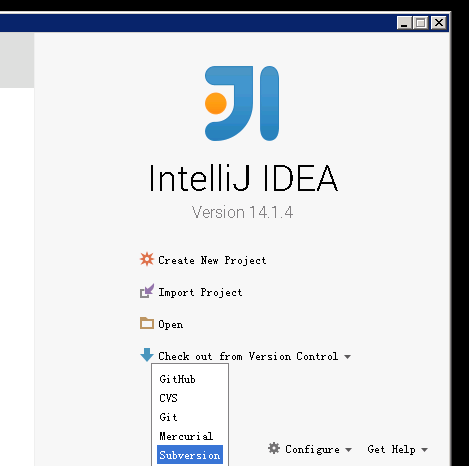Select Mercurial from the checkout menu
The width and height of the screenshot is (469, 466).
click(190, 436)
